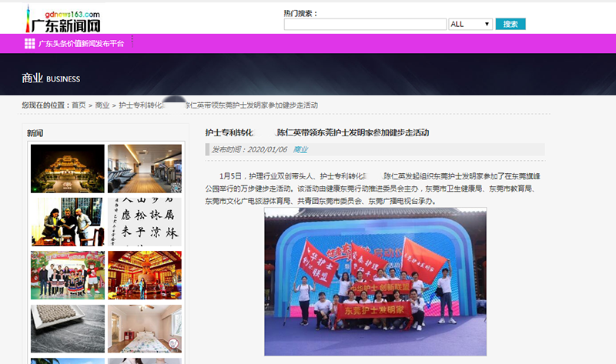Focus the 热门搜索 search text field
Screen dimensions: 616x364
(365, 25)
